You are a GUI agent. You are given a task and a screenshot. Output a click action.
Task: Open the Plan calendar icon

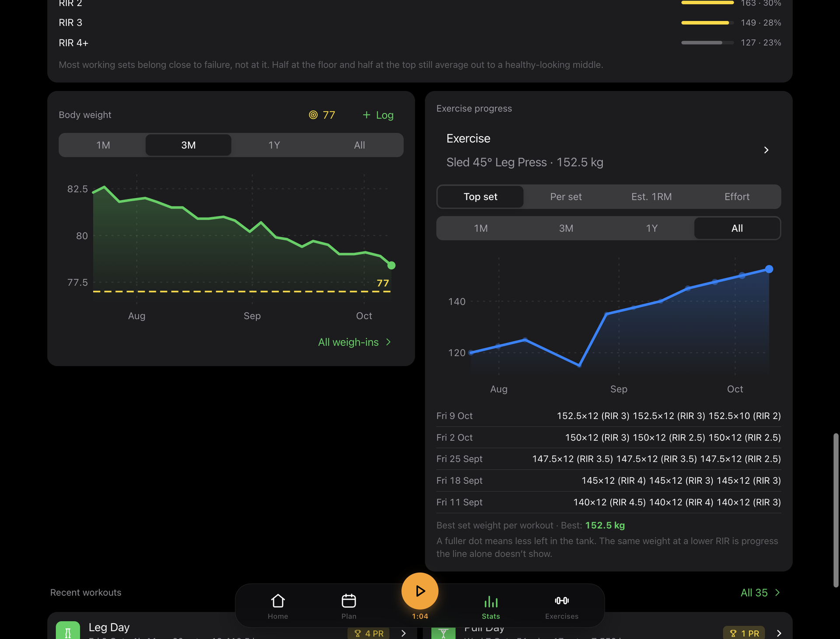click(349, 601)
